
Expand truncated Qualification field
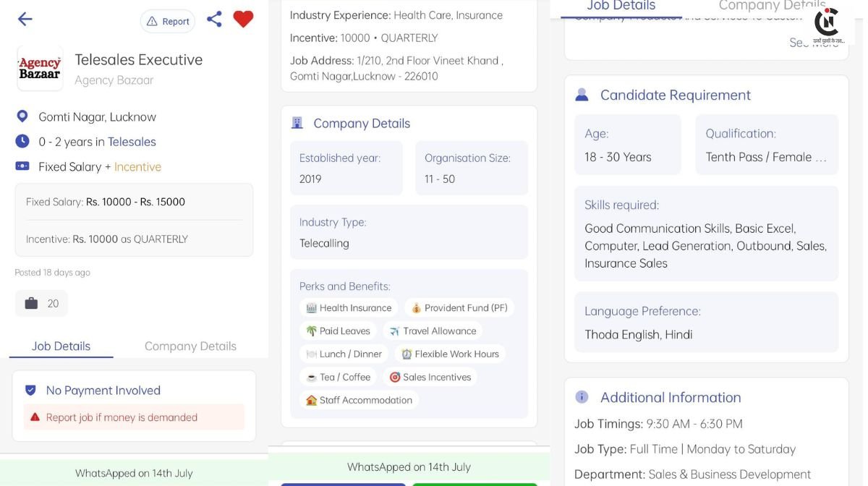coord(767,145)
